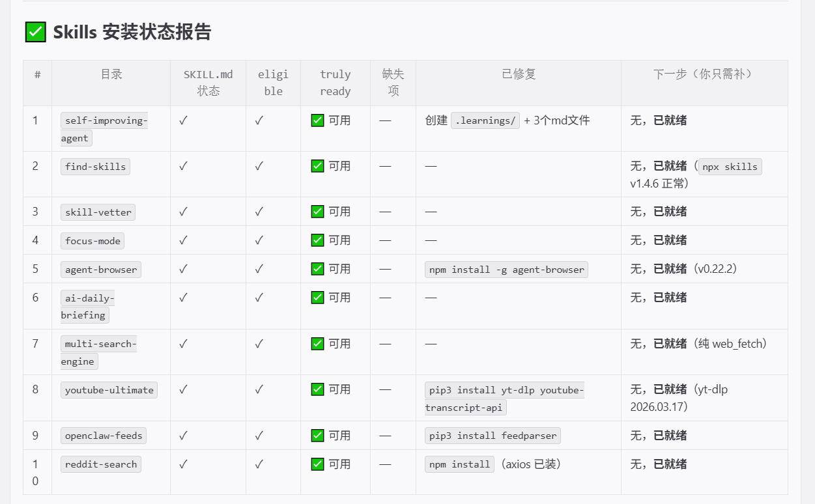Click the eligible tick for ai-daily-briefing
Screen dimensions: 815x504
(x=259, y=298)
